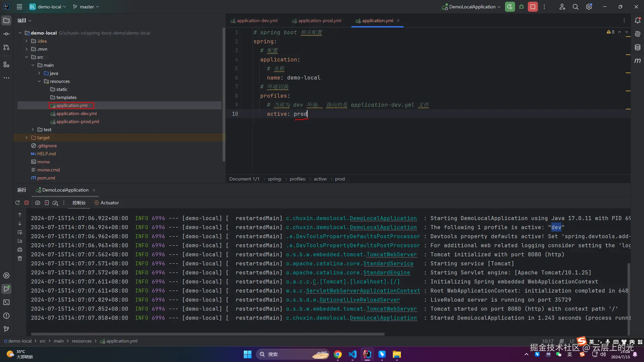Clear console output with trash icon

(20, 258)
